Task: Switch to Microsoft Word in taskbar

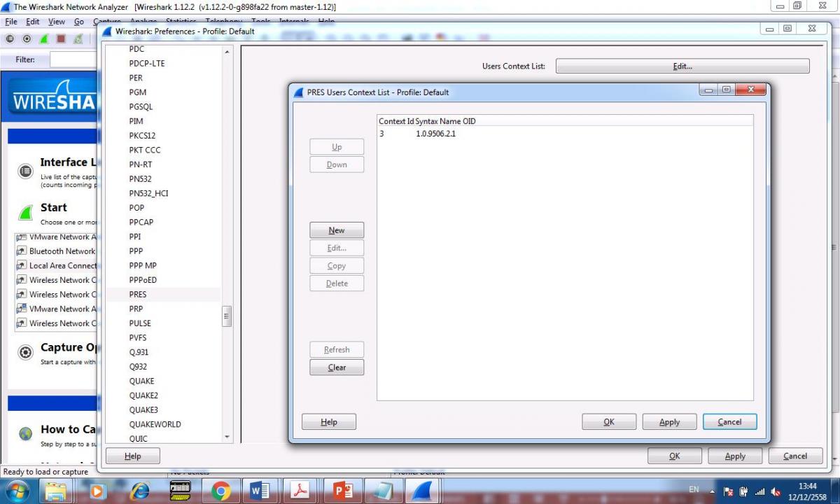Action: (260, 491)
